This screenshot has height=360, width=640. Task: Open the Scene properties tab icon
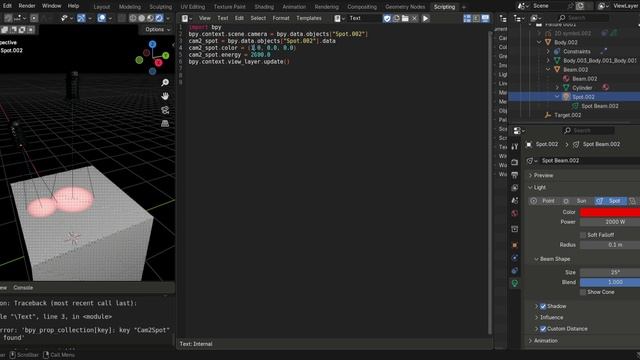click(515, 201)
